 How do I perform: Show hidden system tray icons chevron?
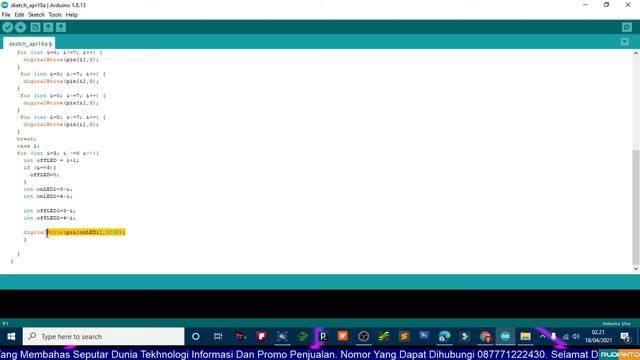(x=542, y=336)
